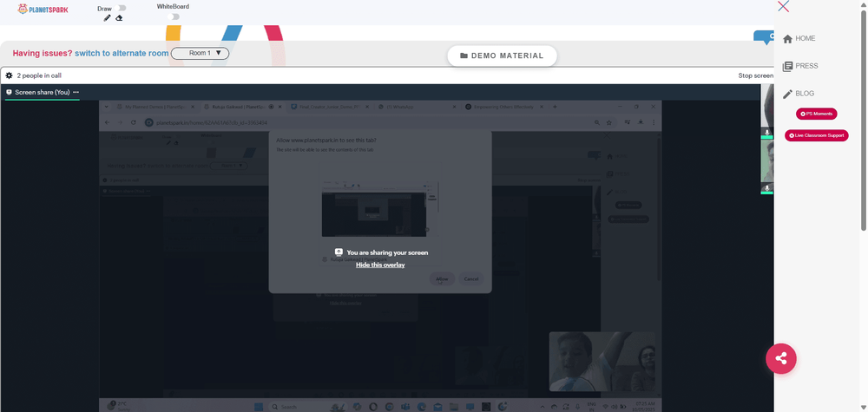
Task: Select the Screen share (You) tab
Action: tap(42, 92)
